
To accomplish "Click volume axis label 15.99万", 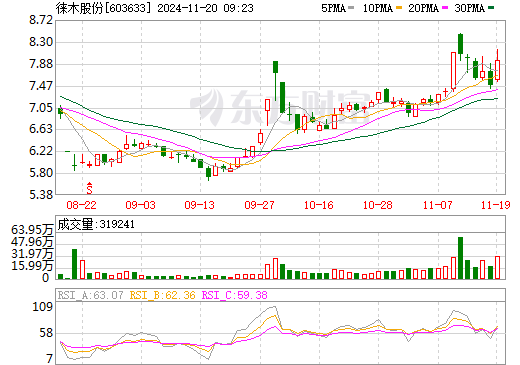I will click(32, 266).
